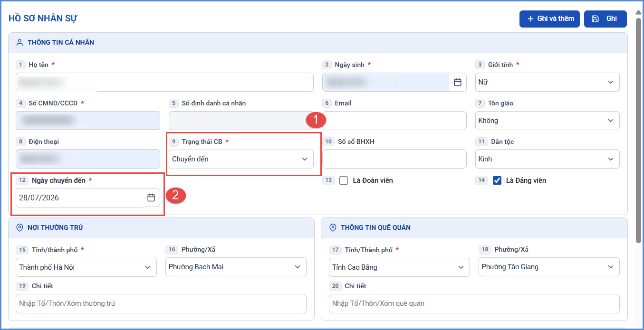The image size is (644, 330).
Task: Click the Ghi save button
Action: (x=606, y=19)
